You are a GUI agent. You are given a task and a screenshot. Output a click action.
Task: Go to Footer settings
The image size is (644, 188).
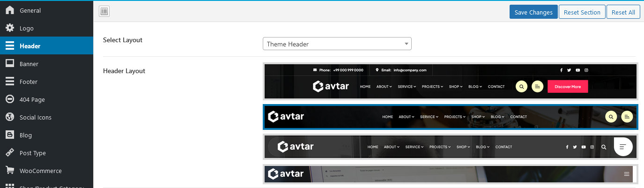[47, 82]
